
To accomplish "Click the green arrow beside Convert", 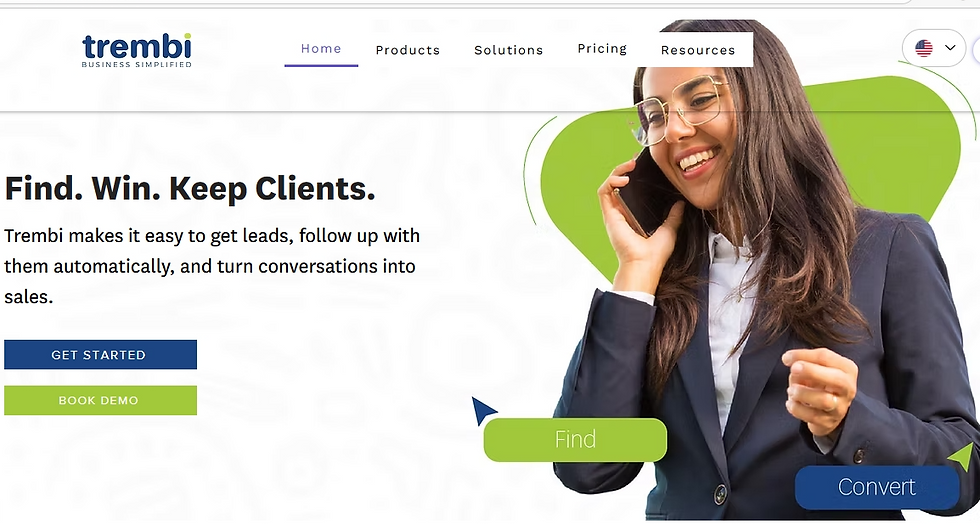I will click(961, 456).
